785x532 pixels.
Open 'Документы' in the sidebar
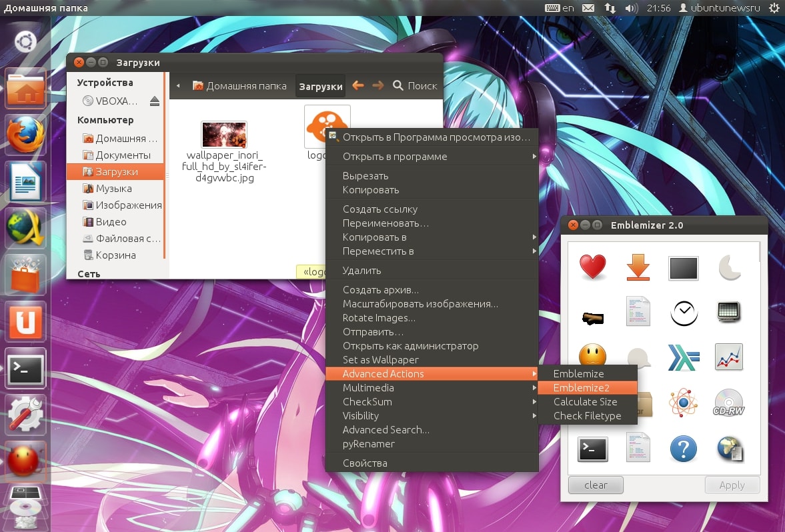(116, 155)
